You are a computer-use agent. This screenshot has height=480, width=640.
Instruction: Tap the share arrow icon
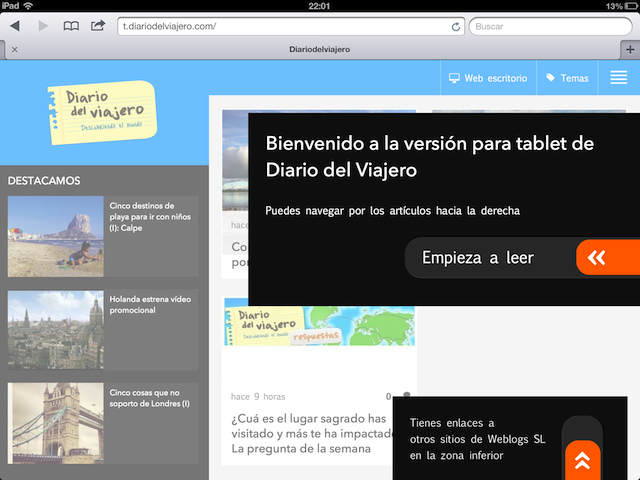[98, 26]
